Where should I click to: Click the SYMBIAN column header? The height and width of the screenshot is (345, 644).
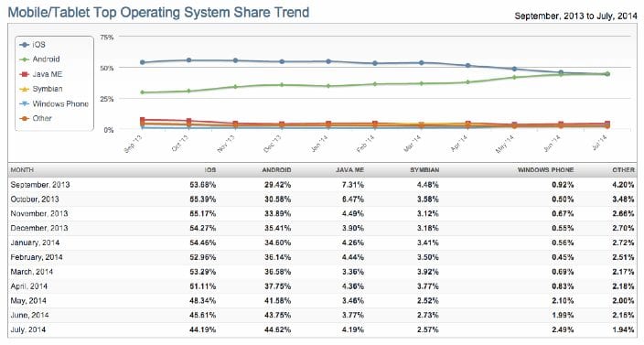tap(424, 169)
